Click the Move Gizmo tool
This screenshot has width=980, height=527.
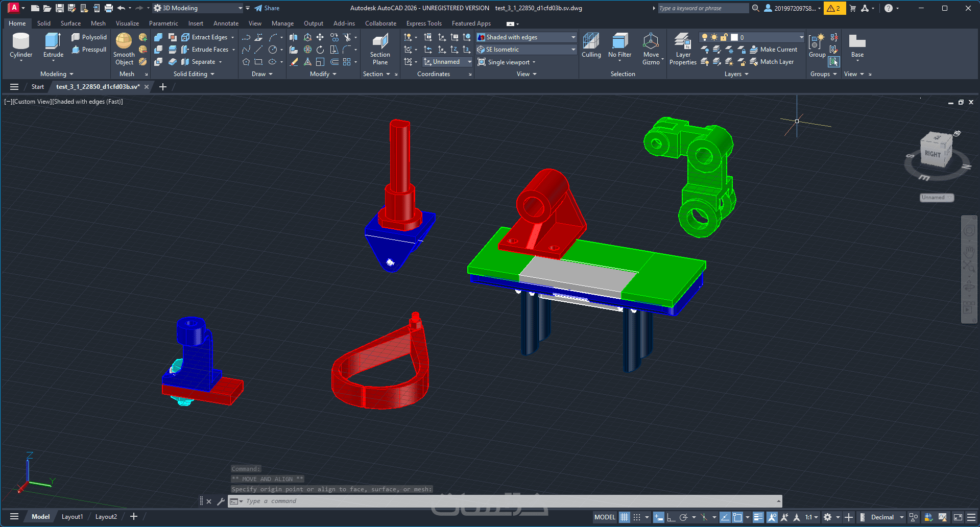[x=651, y=50]
